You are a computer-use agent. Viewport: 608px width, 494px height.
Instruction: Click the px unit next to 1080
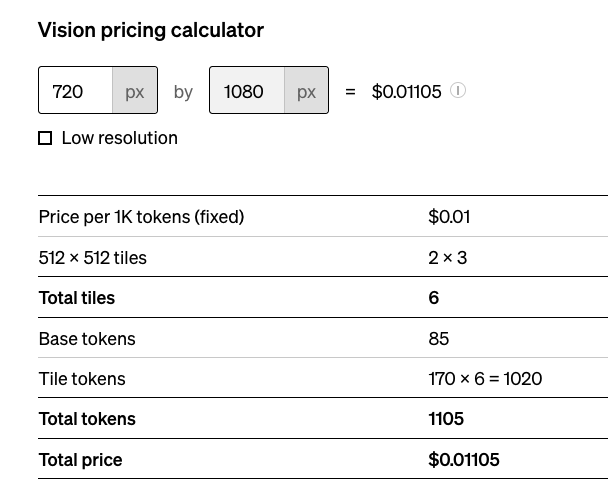(x=306, y=90)
